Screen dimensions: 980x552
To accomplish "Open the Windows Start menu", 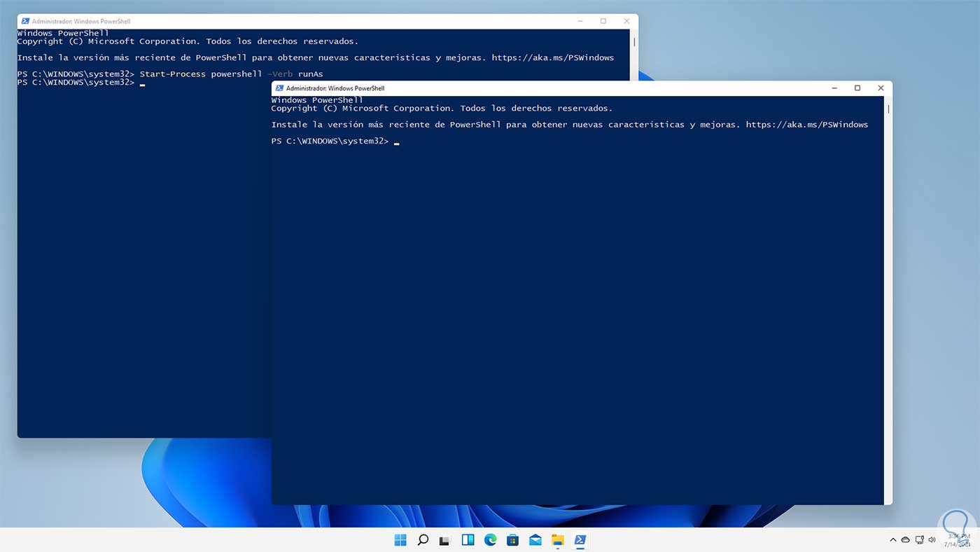I will [x=400, y=540].
